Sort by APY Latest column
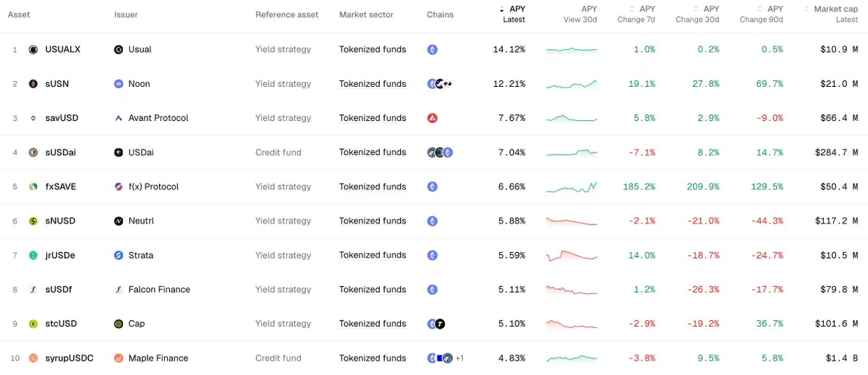Image resolution: width=868 pixels, height=375 pixels. coord(513,14)
